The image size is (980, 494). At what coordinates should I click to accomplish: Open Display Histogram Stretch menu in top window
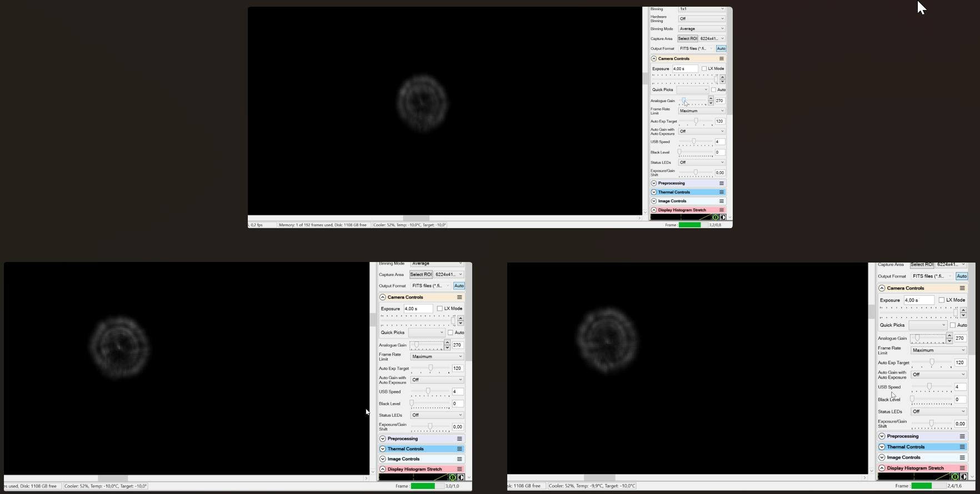[722, 210]
